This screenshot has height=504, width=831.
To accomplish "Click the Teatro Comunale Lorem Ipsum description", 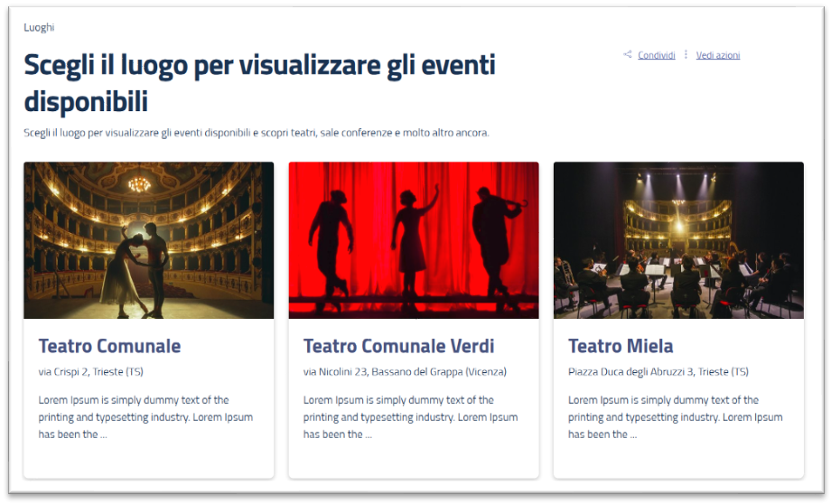I will click(145, 416).
